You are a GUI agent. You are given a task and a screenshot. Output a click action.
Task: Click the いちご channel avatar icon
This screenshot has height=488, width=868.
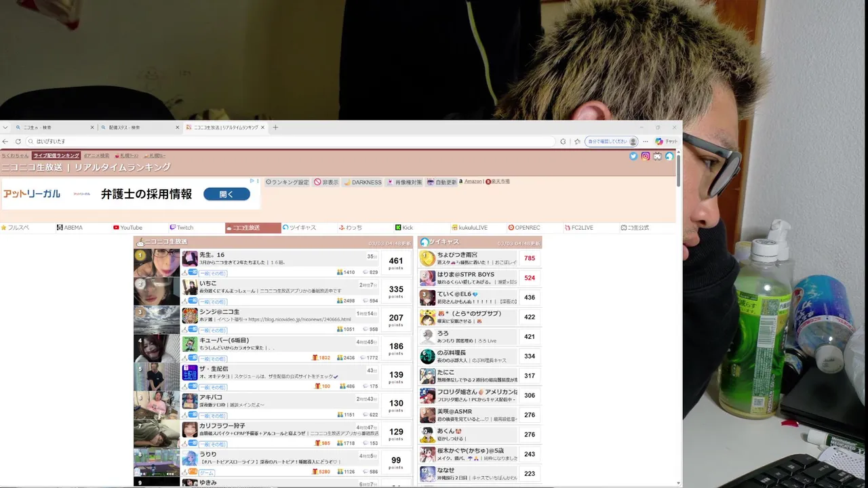coord(190,287)
